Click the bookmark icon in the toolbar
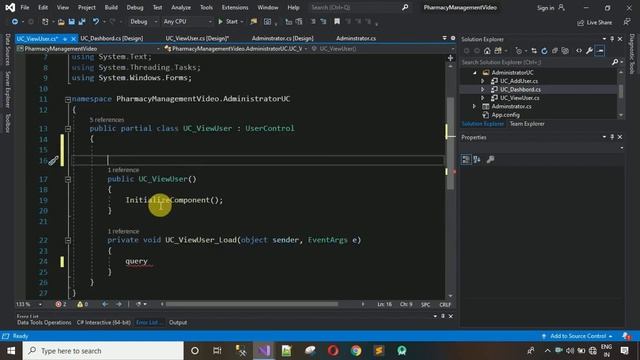The height and width of the screenshot is (360, 640). point(337,22)
